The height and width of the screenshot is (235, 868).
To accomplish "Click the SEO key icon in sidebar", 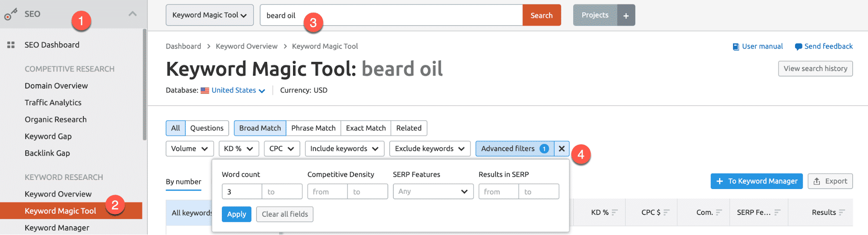I will pyautogui.click(x=10, y=14).
